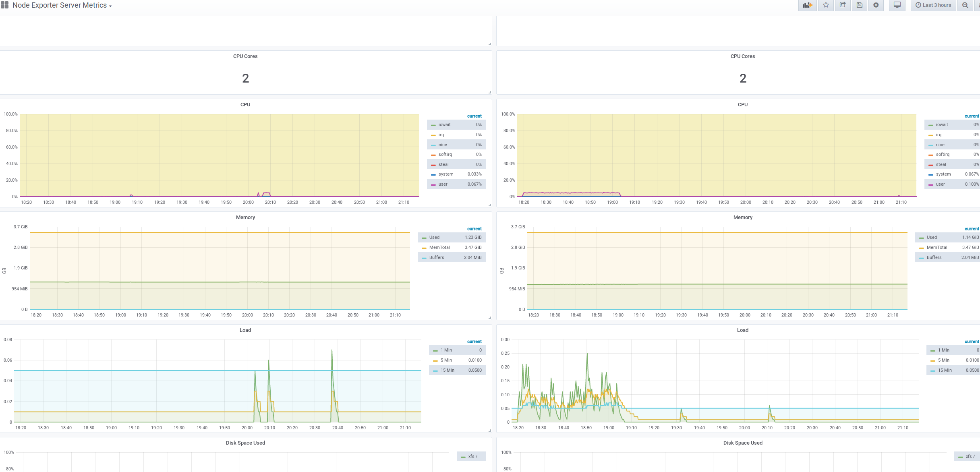Sort left Load legend by current
980x472 pixels.
point(474,342)
